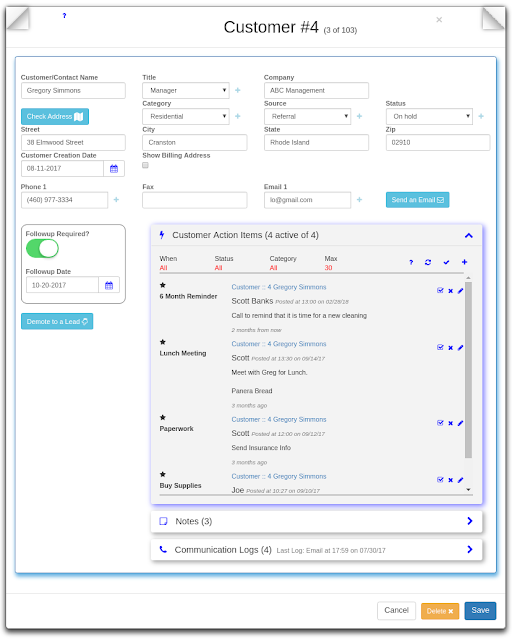The height and width of the screenshot is (640, 512).
Task: Click the checkmark icon in action items toolbar
Action: 446,262
